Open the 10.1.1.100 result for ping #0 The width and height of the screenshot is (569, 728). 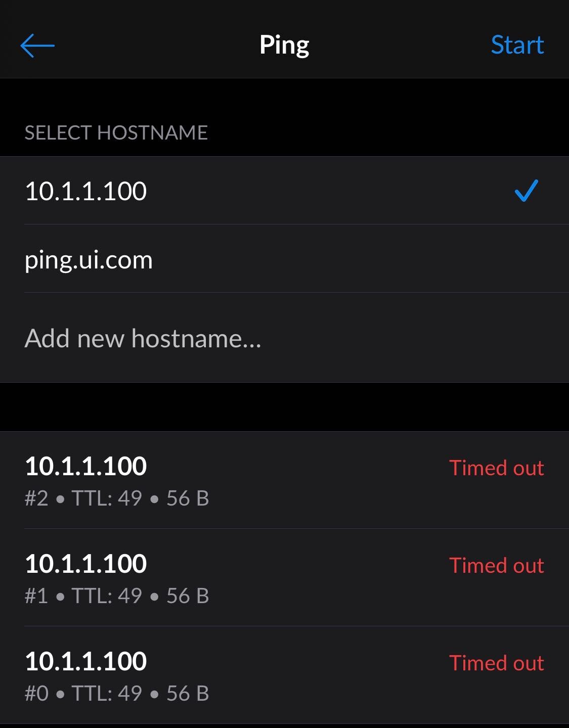click(x=86, y=661)
